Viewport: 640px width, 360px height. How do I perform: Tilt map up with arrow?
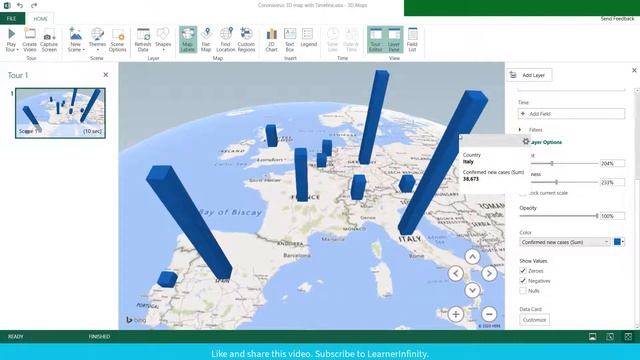pyautogui.click(x=472, y=257)
